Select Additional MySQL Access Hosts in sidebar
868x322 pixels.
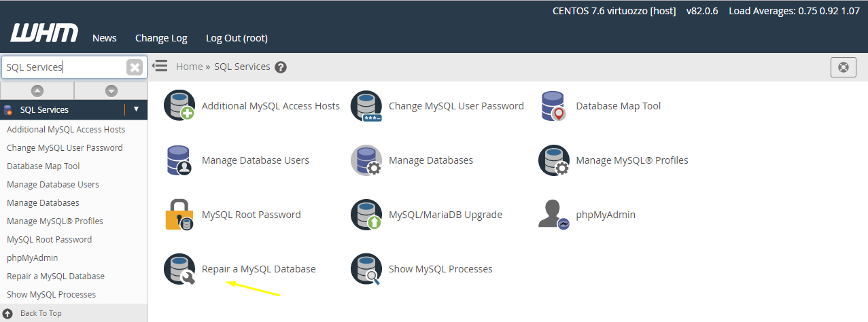(66, 129)
